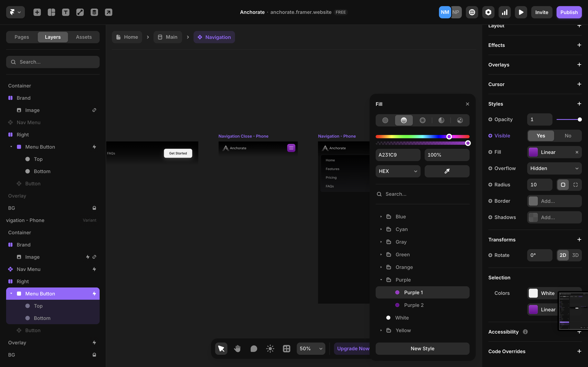The height and width of the screenshot is (367, 588).
Task: Open the Layout tool icon in toolbar
Action: pyautogui.click(x=51, y=12)
